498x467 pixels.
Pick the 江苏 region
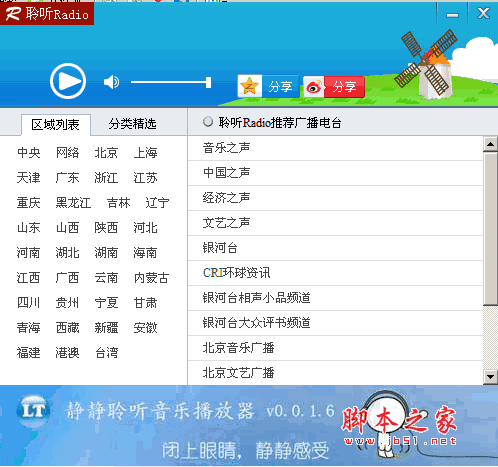coord(145,178)
